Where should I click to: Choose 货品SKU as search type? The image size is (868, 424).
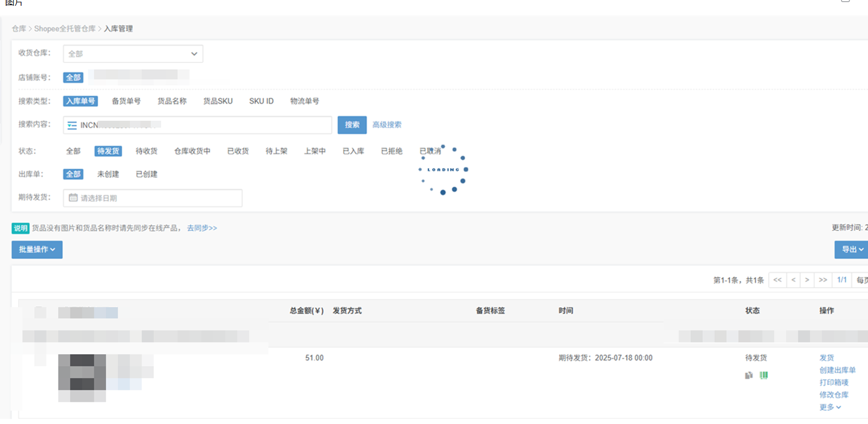coord(218,101)
